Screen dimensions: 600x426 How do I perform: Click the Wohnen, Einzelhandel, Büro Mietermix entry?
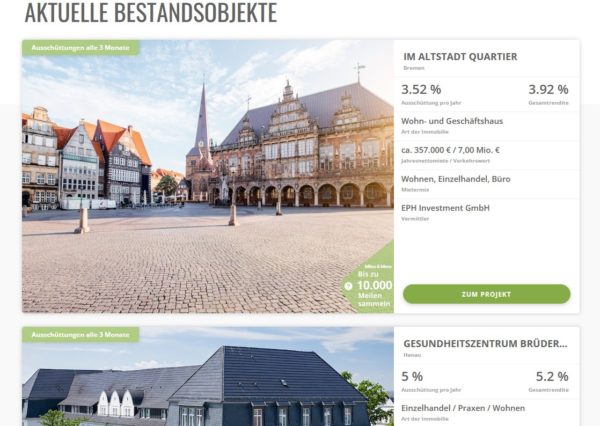pyautogui.click(x=456, y=179)
